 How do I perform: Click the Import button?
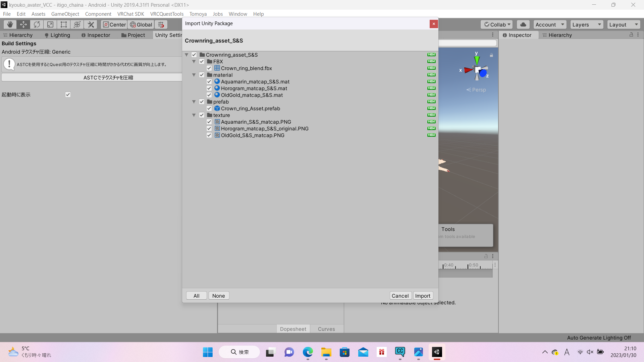pyautogui.click(x=423, y=296)
